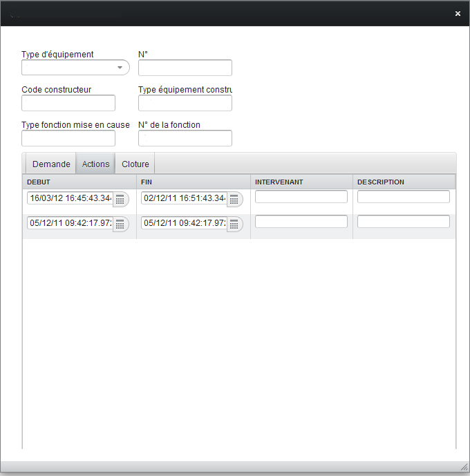Click the INTERVENANT column header
Viewport: 470px width, 476px height.
point(301,182)
